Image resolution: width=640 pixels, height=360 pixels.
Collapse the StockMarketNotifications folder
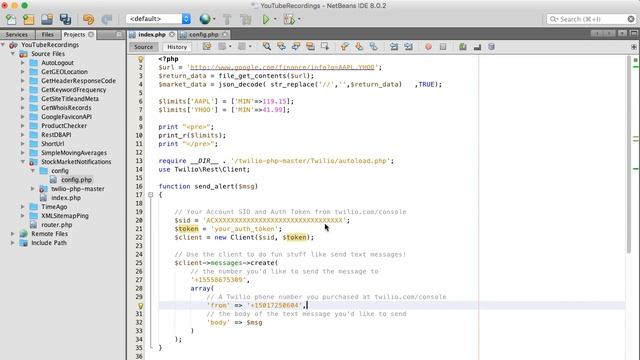point(23,162)
